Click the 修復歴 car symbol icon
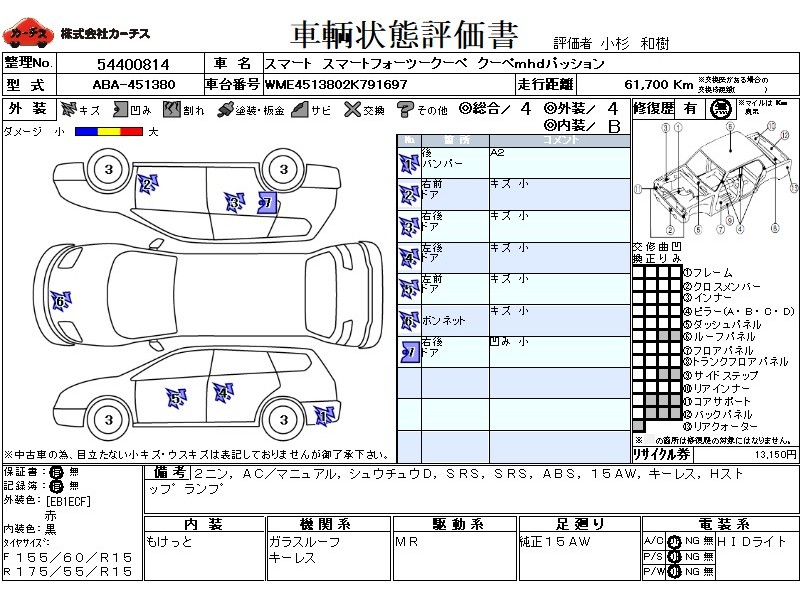Image resolution: width=800 pixels, height=600 pixels. click(720, 109)
